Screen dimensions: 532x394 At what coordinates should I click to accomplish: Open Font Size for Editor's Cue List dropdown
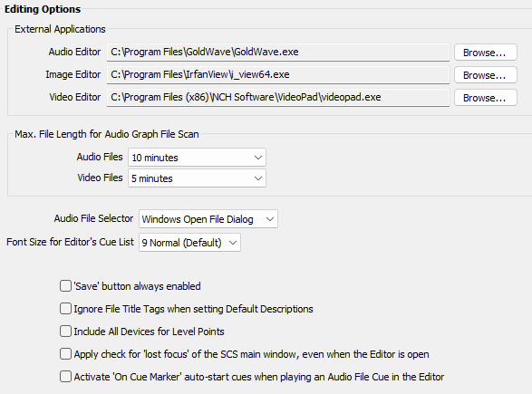(189, 243)
